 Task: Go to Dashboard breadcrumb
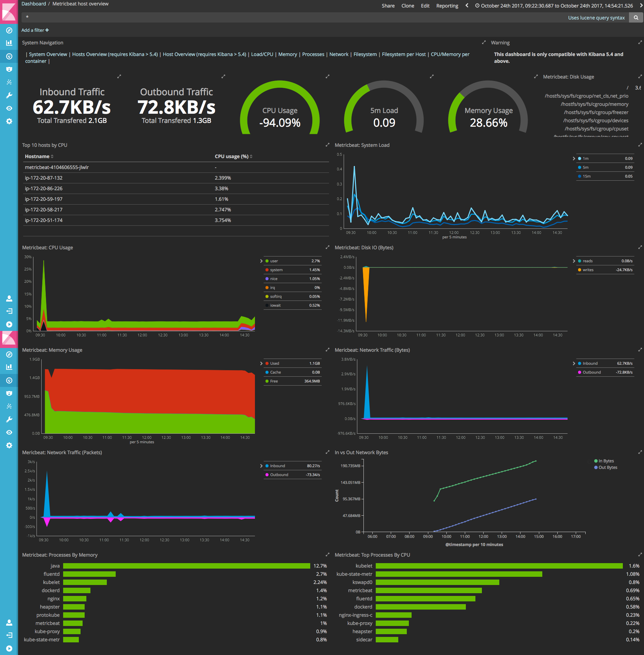[33, 4]
